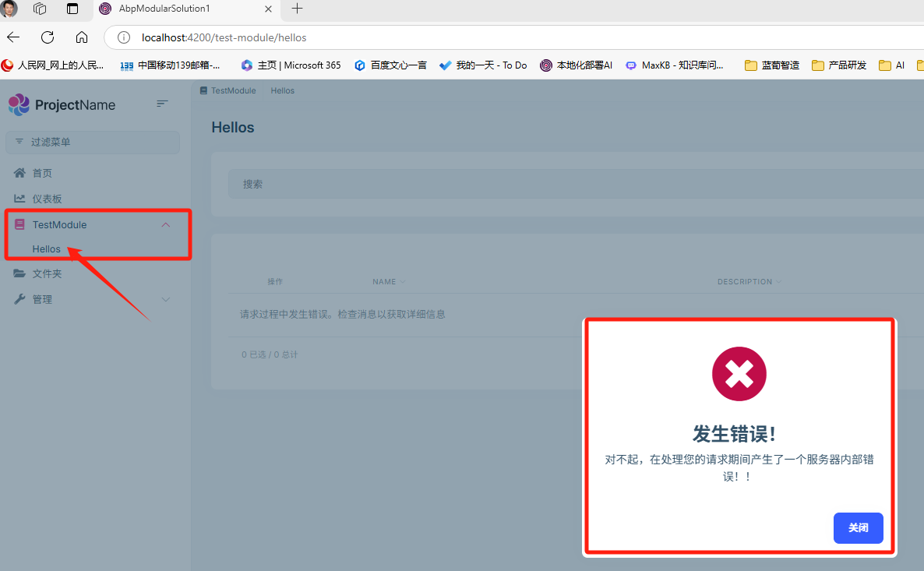Click 关闭 to close the error dialog
The height and width of the screenshot is (571, 924).
click(x=858, y=528)
